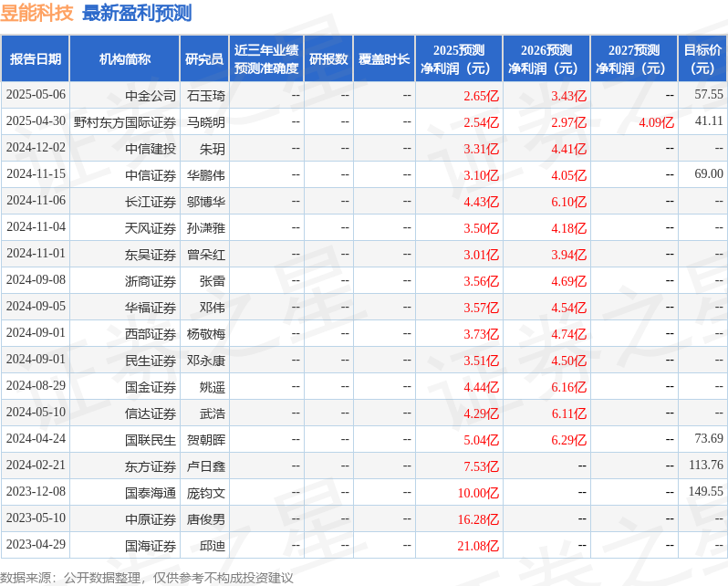Select the 近三年业绩预测准确度 column header

266,59
